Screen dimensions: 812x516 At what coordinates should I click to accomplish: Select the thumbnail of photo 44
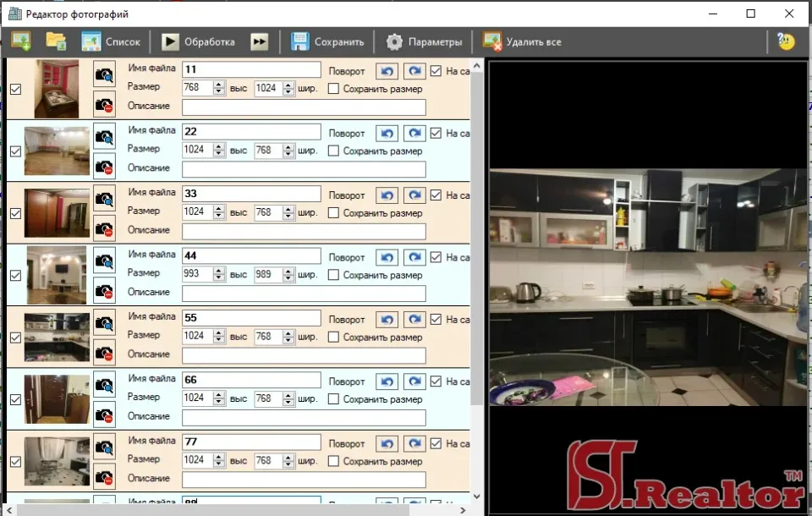(x=57, y=275)
